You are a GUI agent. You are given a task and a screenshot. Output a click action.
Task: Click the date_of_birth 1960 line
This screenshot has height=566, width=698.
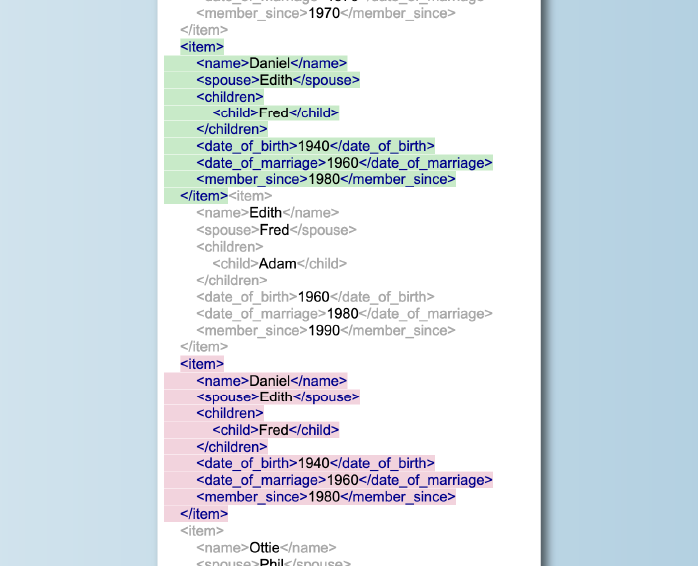pos(315,297)
